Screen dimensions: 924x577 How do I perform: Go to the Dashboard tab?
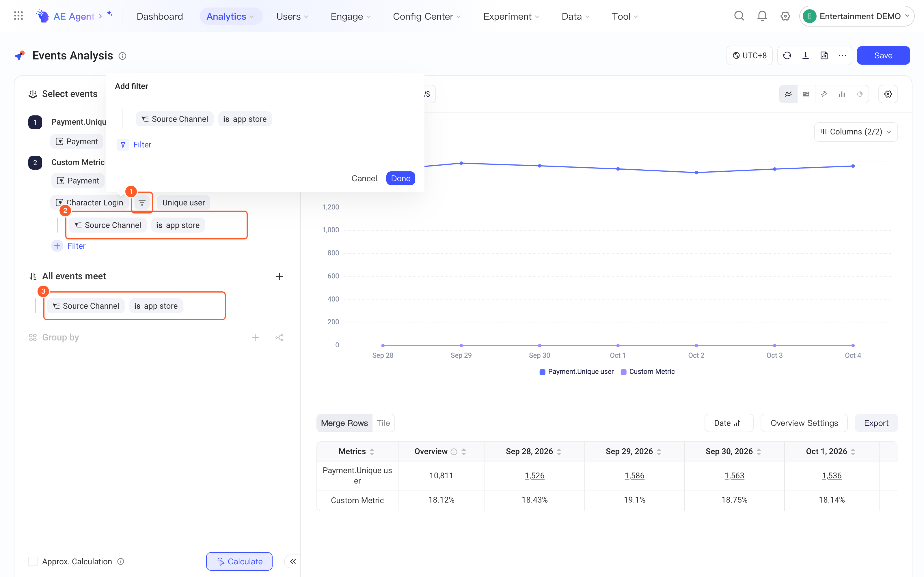tap(160, 16)
